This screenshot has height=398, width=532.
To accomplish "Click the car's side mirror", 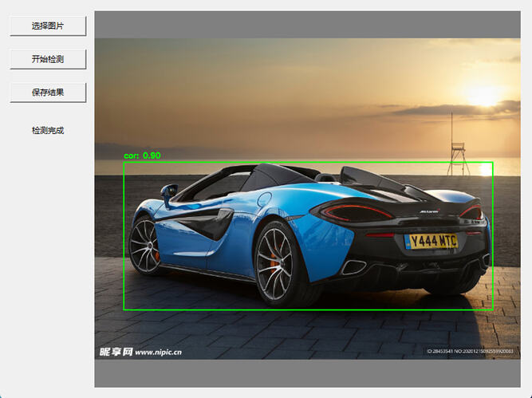I will [x=168, y=192].
